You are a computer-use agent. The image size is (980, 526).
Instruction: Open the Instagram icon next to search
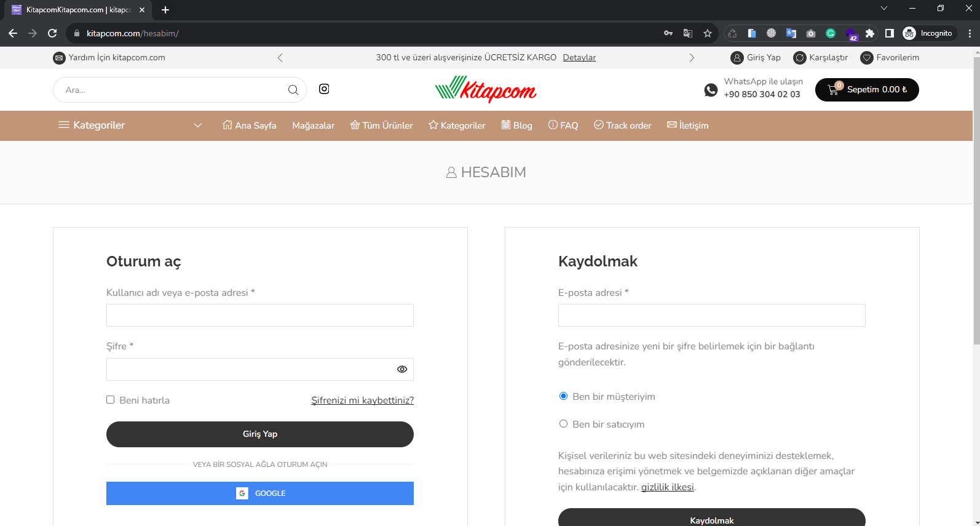(x=324, y=89)
